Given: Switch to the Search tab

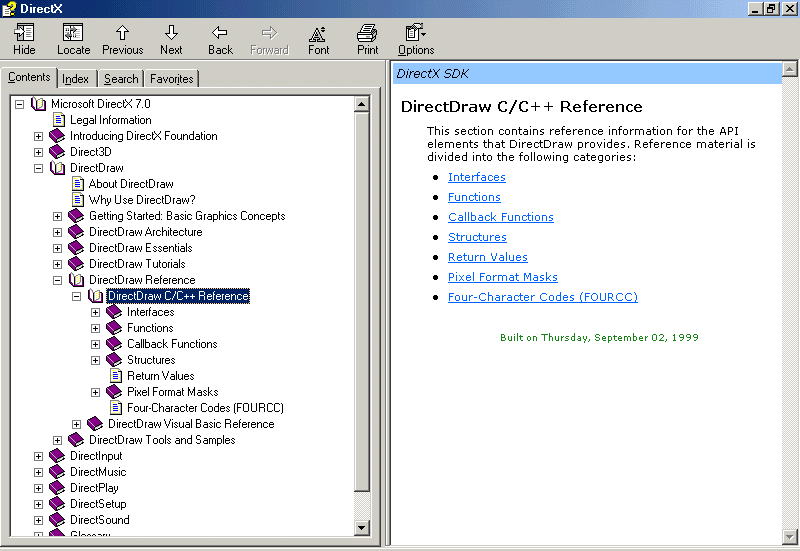Looking at the screenshot, I should 121,79.
